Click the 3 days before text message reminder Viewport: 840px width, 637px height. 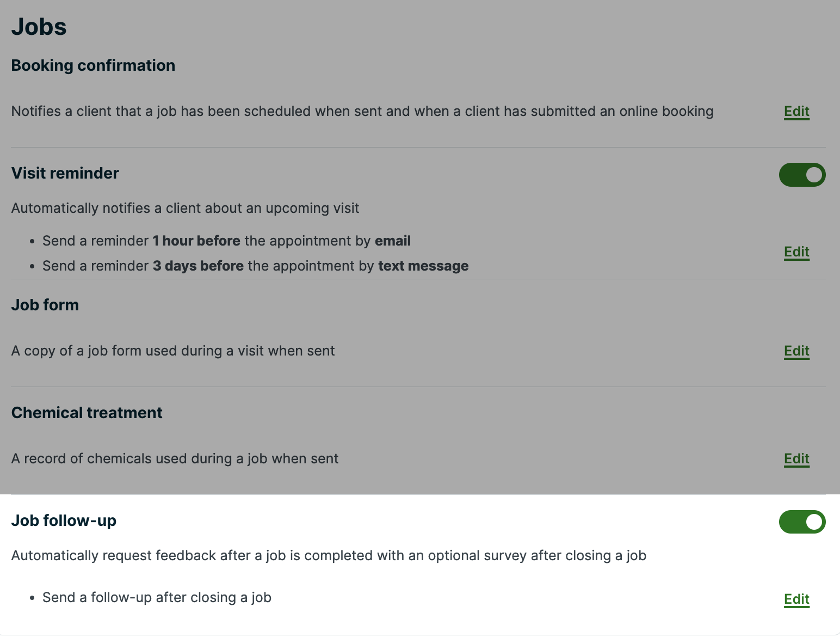point(255,266)
